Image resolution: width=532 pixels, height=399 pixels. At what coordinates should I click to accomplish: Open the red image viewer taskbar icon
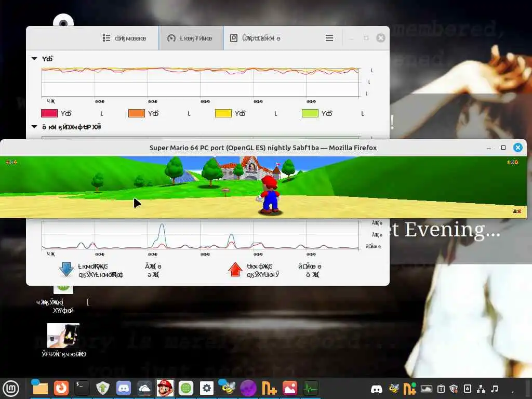(x=290, y=388)
